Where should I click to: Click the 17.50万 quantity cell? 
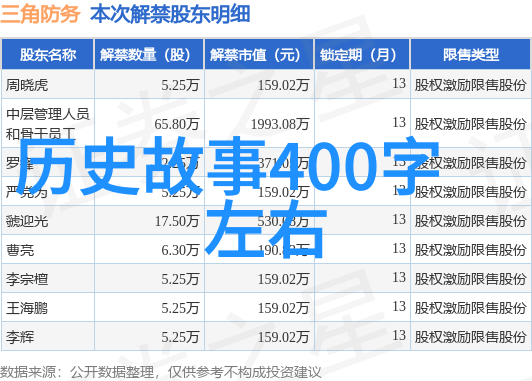(x=177, y=221)
